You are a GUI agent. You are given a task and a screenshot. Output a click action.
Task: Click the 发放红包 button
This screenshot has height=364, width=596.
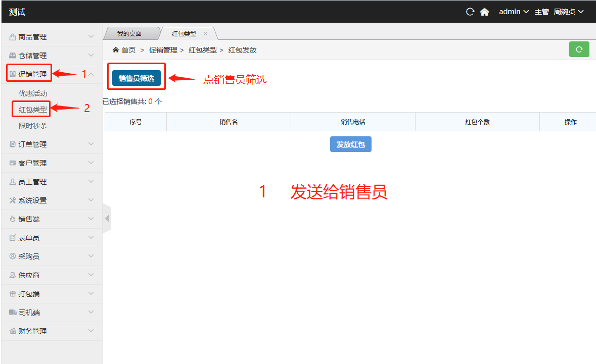coord(351,144)
